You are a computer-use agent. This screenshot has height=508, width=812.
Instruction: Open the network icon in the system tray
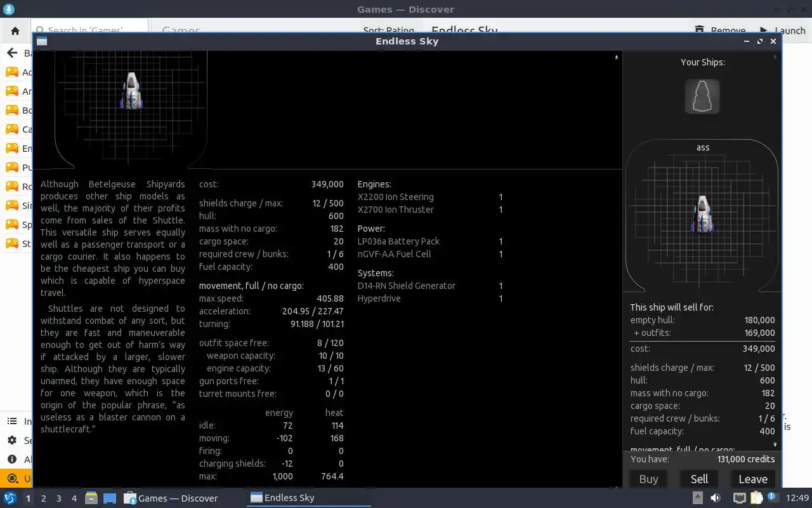click(740, 498)
